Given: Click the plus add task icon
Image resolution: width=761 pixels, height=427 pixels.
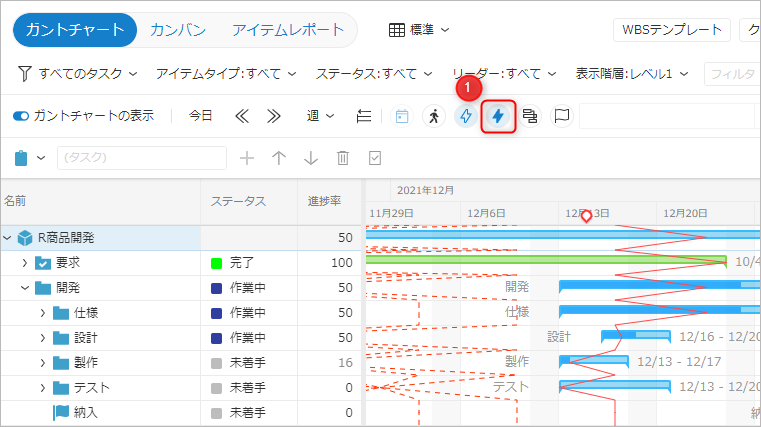Looking at the screenshot, I should pyautogui.click(x=247, y=158).
